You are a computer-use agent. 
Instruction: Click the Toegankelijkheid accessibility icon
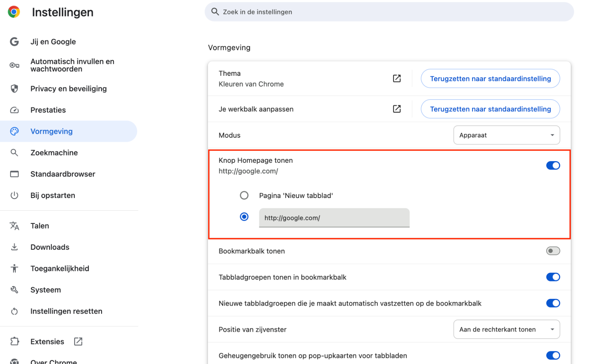[14, 268]
